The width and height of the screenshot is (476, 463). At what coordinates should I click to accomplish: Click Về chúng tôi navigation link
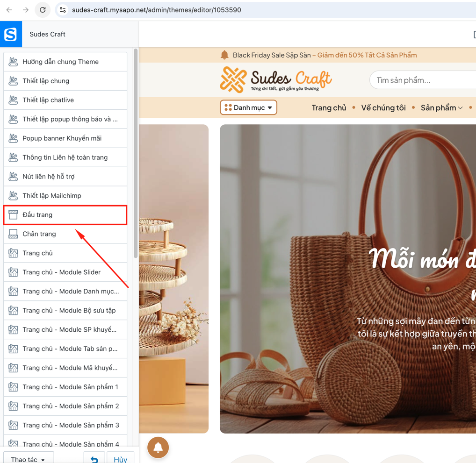(x=383, y=108)
